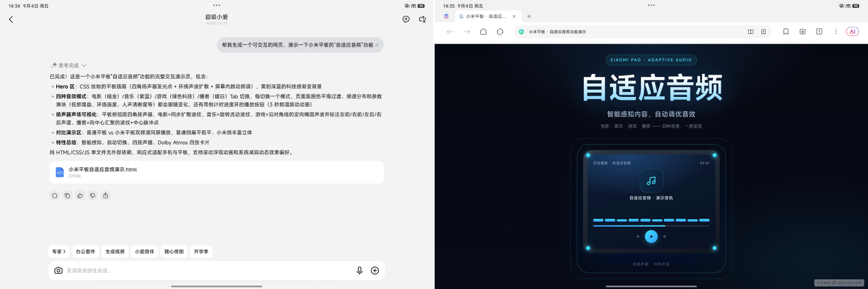868x289 pixels.
Task: Copy the assistant's response
Action: [67, 196]
